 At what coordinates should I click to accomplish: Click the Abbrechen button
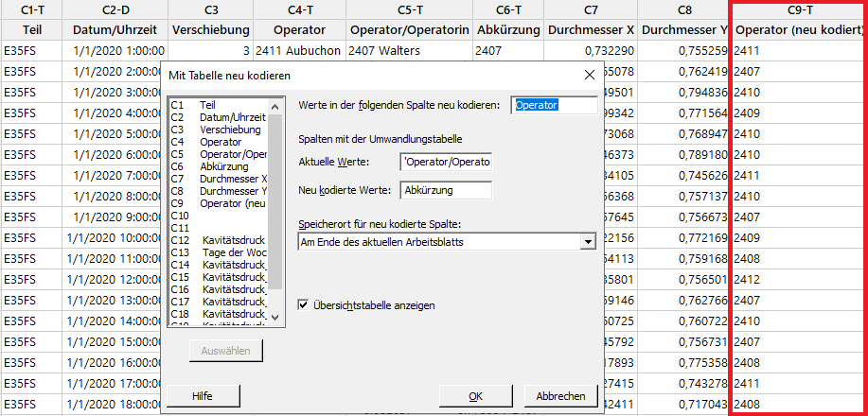(560, 396)
